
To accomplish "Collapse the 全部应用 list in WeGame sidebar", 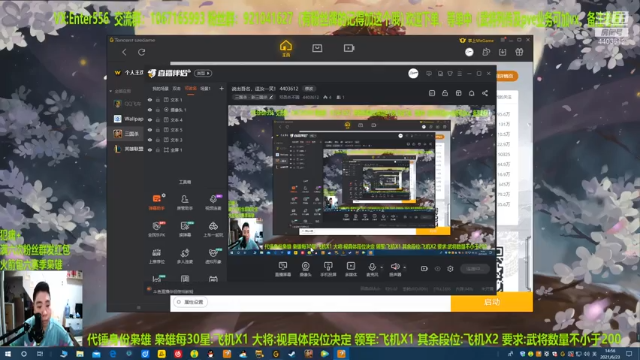I will (110, 91).
